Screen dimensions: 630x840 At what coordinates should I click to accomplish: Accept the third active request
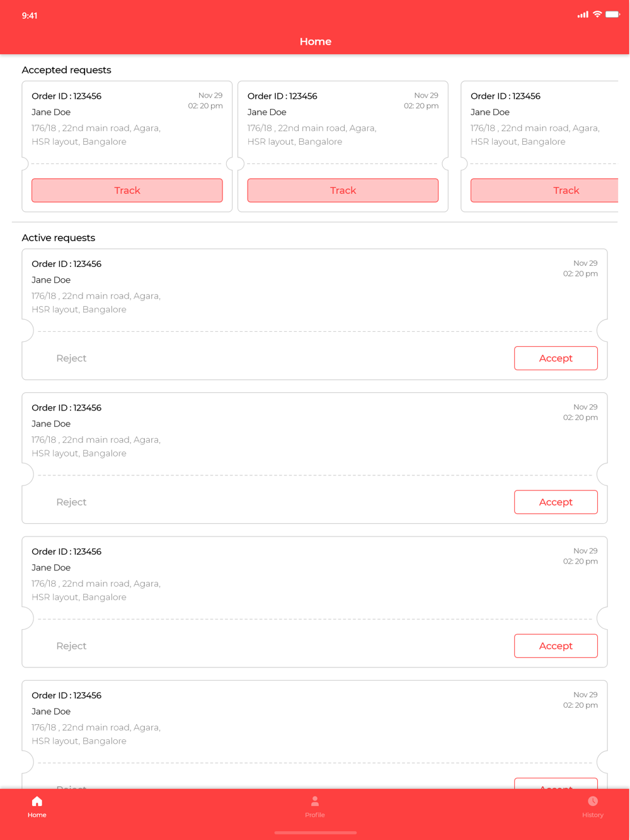point(556,645)
